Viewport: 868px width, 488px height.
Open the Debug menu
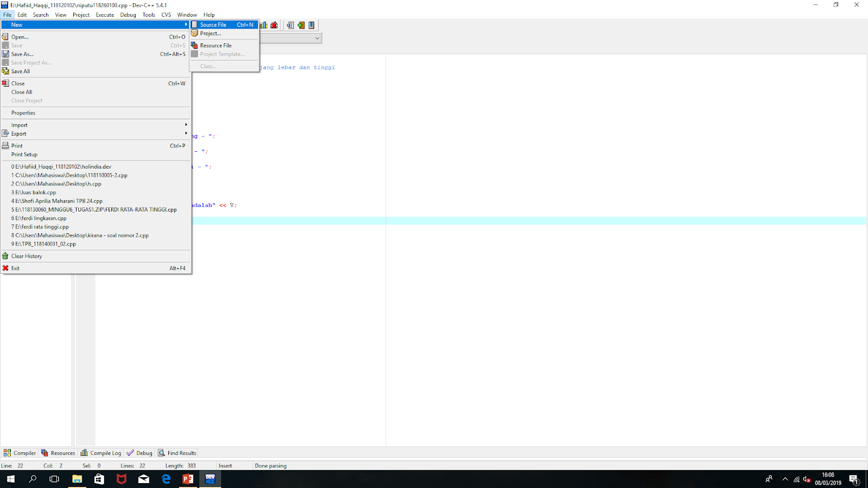click(x=128, y=15)
